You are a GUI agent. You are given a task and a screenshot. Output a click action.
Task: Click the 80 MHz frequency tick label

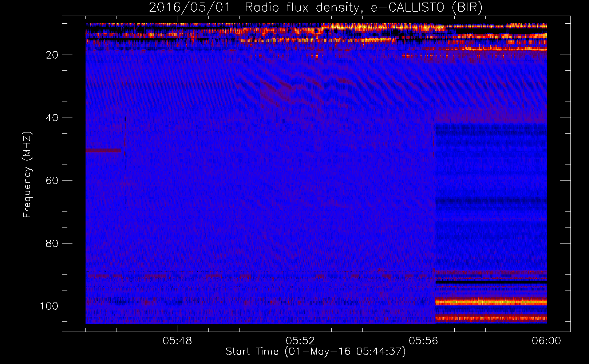tap(52, 243)
